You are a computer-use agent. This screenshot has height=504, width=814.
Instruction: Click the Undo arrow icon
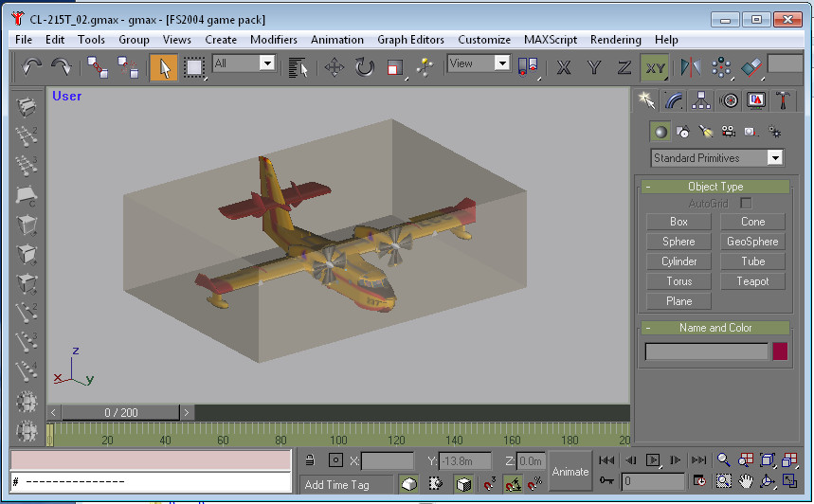coord(31,67)
